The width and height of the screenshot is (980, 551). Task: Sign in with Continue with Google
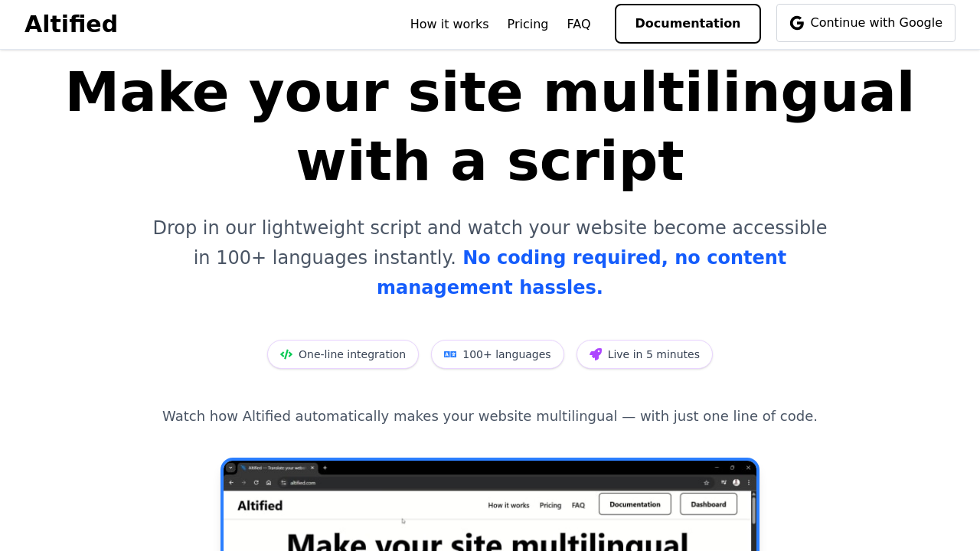866,23
